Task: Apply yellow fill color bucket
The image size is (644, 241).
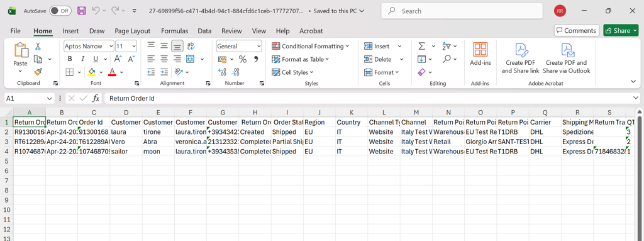Action: point(92,72)
